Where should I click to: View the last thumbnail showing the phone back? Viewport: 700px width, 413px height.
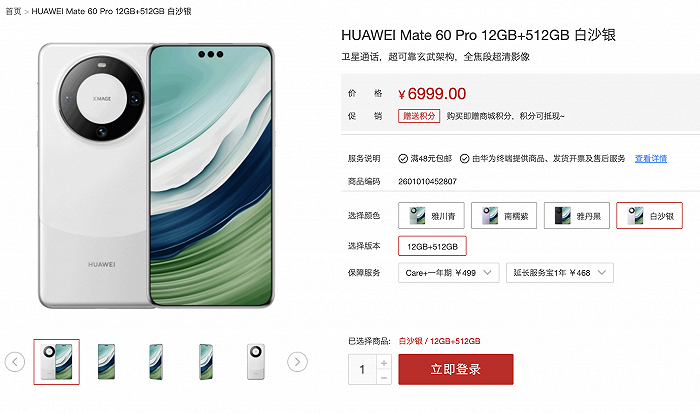[256, 362]
